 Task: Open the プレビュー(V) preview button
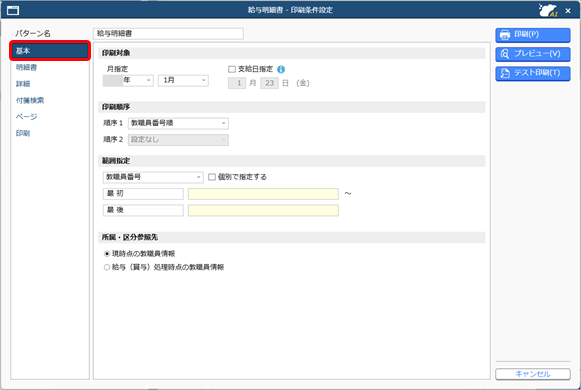click(533, 54)
